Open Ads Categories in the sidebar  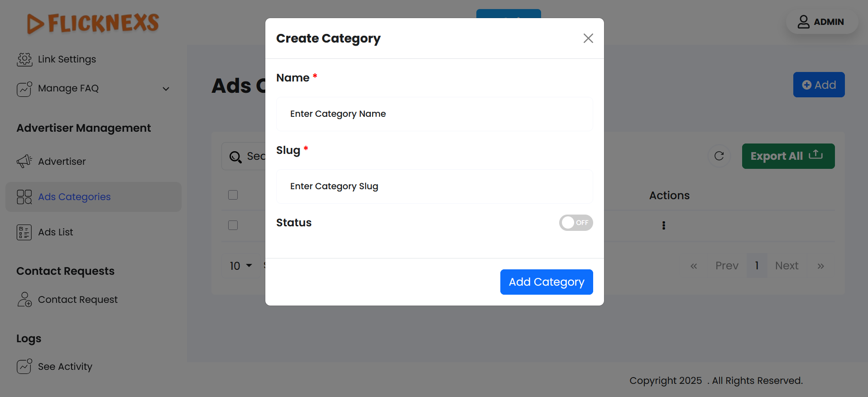[74, 197]
